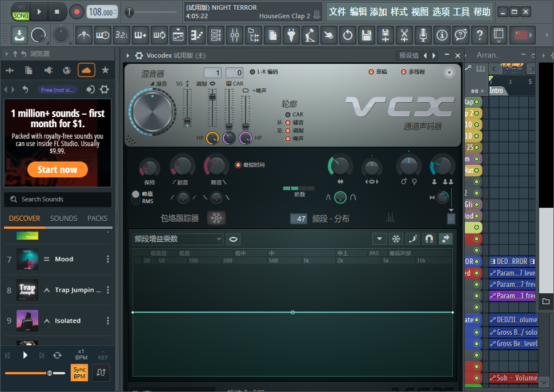Expand the Vocodex window menu arrow
554x392 pixels.
(x=128, y=55)
